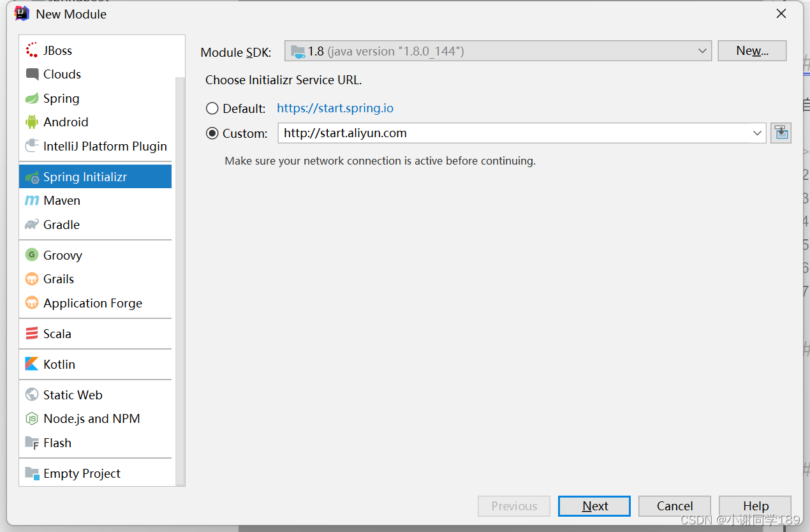The width and height of the screenshot is (810, 532).
Task: Pick Application Forge module type
Action: click(x=96, y=303)
